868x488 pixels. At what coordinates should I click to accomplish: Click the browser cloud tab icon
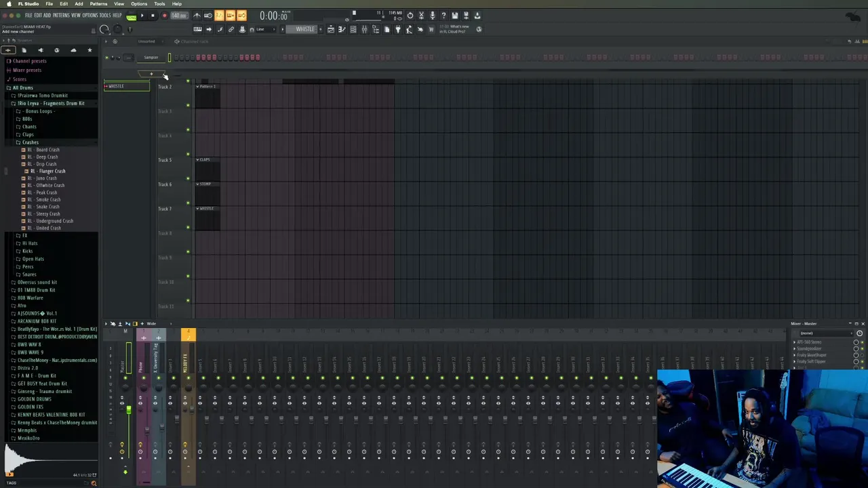click(73, 50)
